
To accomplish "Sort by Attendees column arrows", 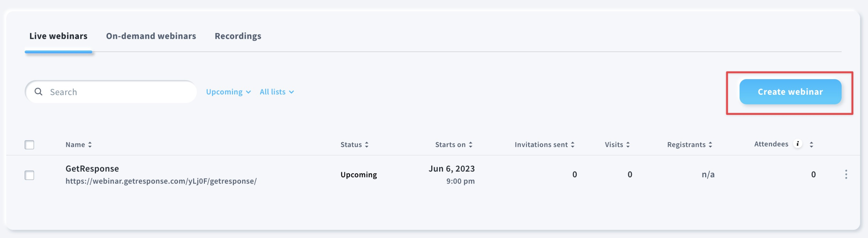I will [x=811, y=145].
